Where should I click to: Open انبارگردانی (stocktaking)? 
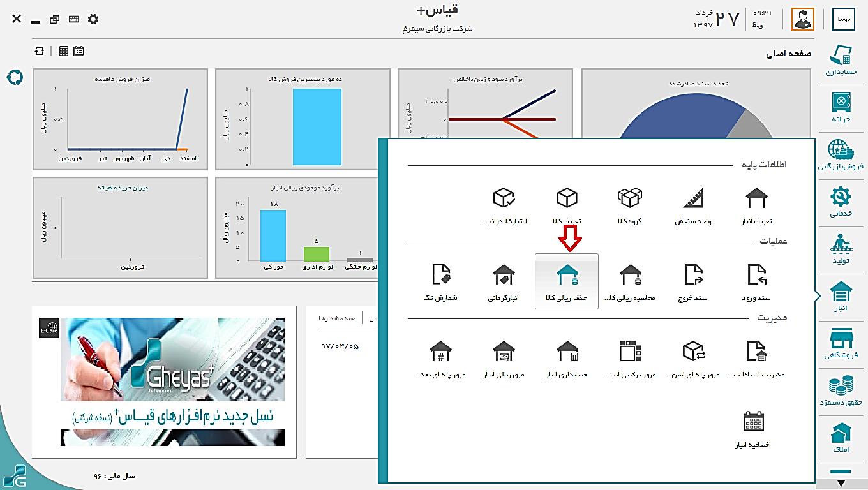[x=504, y=282]
